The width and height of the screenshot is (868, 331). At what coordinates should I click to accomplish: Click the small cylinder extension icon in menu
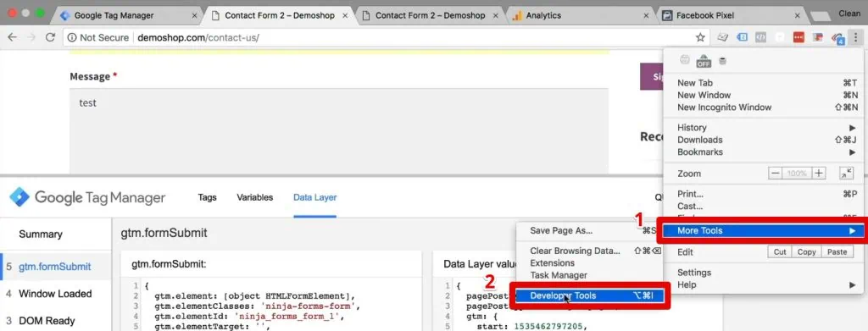722,61
